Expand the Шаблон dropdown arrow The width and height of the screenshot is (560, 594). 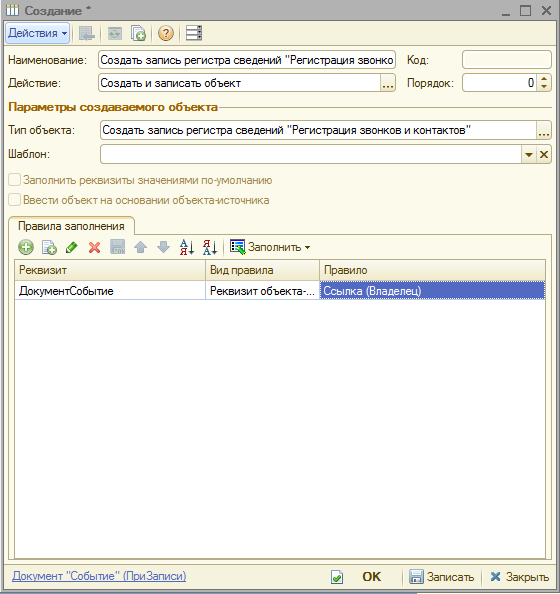pos(529,154)
